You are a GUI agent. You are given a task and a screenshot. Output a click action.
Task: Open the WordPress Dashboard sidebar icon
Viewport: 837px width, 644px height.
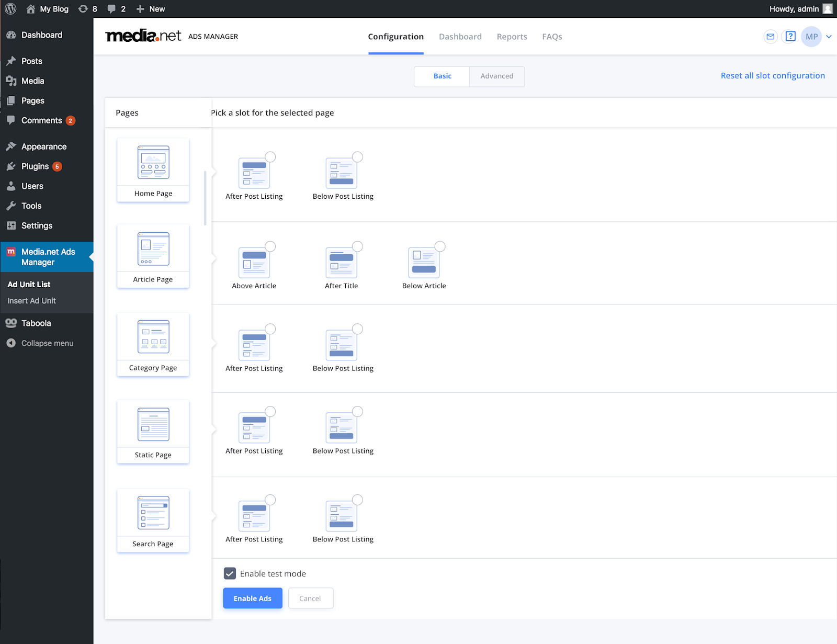tap(11, 35)
